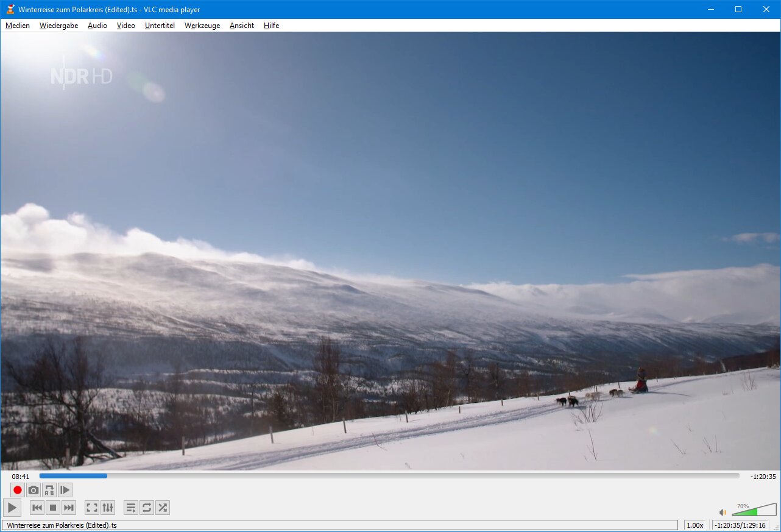Skip to next media track
781x532 pixels.
point(69,508)
